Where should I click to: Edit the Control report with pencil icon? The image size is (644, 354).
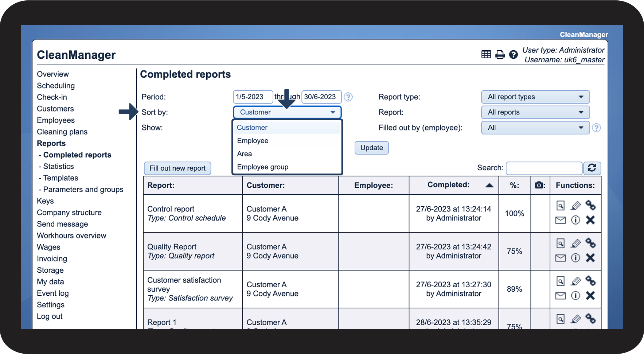[575, 206]
